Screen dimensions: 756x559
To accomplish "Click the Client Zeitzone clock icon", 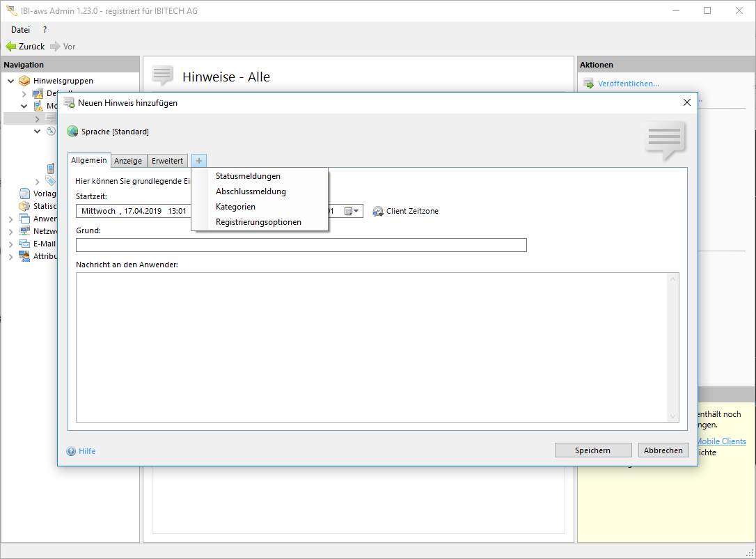I will (x=378, y=211).
